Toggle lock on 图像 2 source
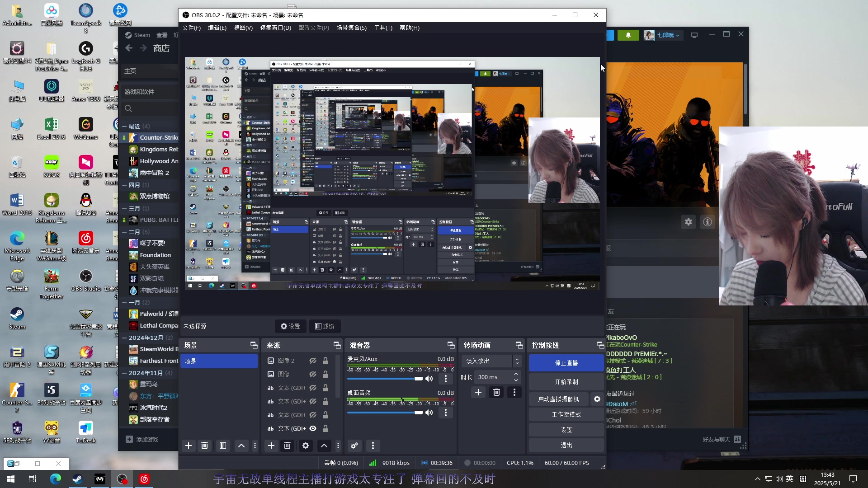The image size is (868, 488). tap(325, 361)
